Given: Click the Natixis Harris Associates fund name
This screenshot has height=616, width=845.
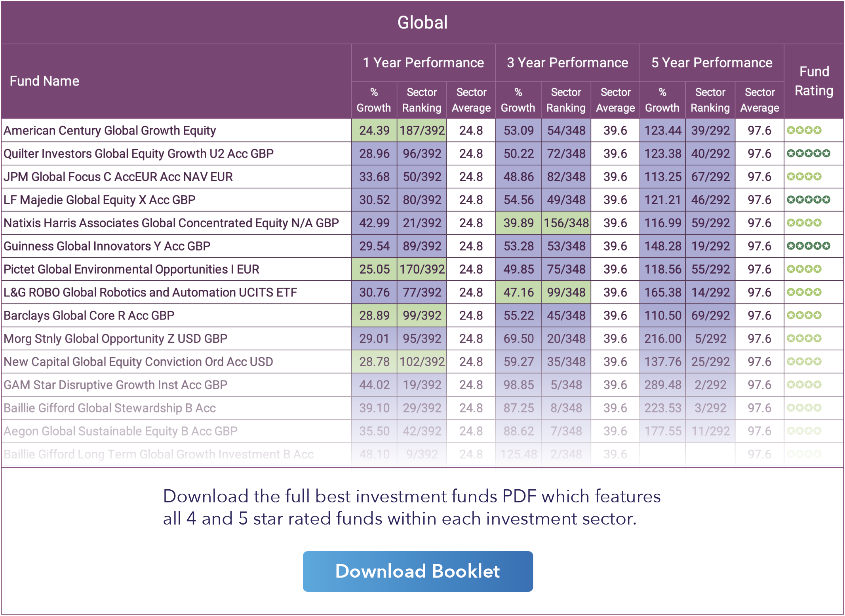Looking at the screenshot, I should pyautogui.click(x=171, y=223).
